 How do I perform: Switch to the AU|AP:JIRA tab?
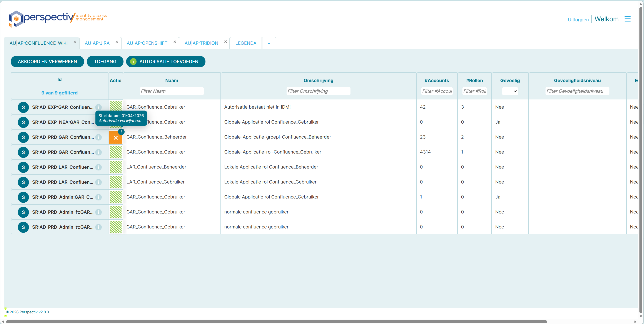click(x=97, y=43)
